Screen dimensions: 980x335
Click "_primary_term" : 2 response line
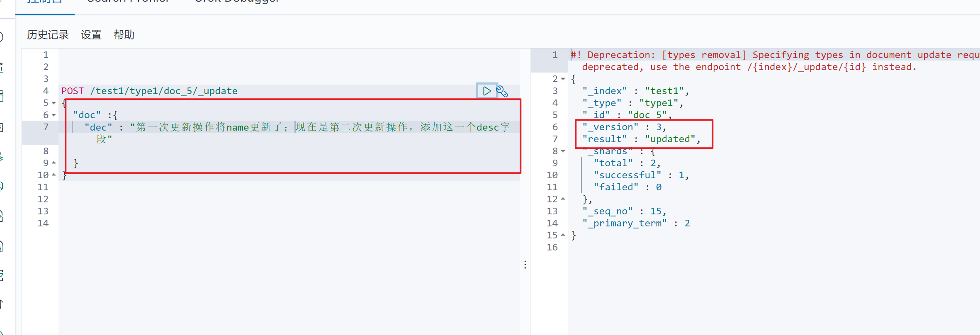pyautogui.click(x=636, y=223)
